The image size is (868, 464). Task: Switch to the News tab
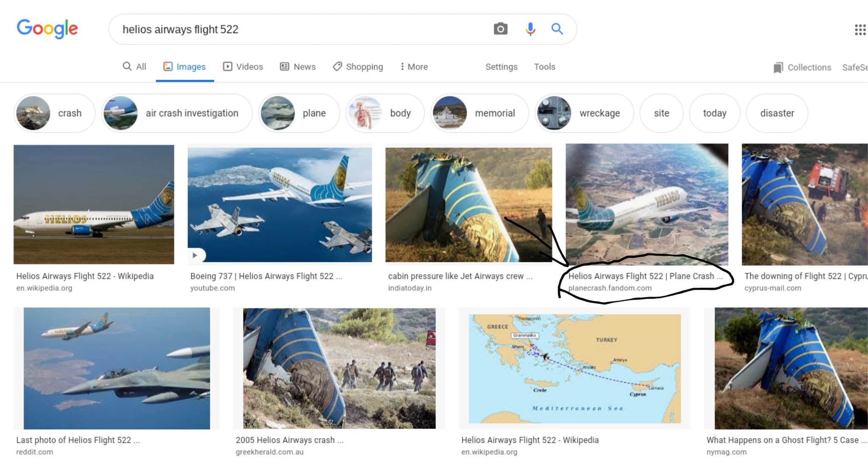[x=298, y=67]
